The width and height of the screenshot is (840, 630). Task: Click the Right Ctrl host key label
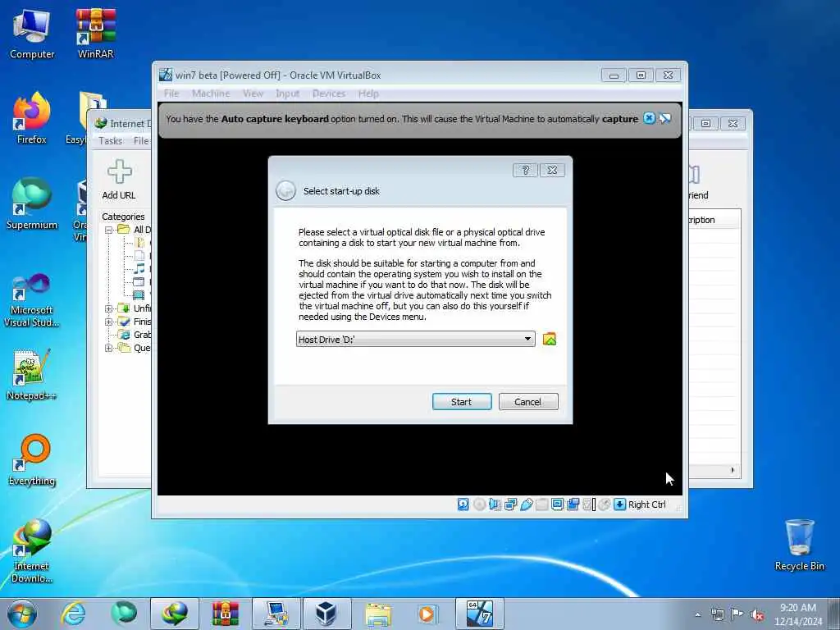tap(646, 504)
